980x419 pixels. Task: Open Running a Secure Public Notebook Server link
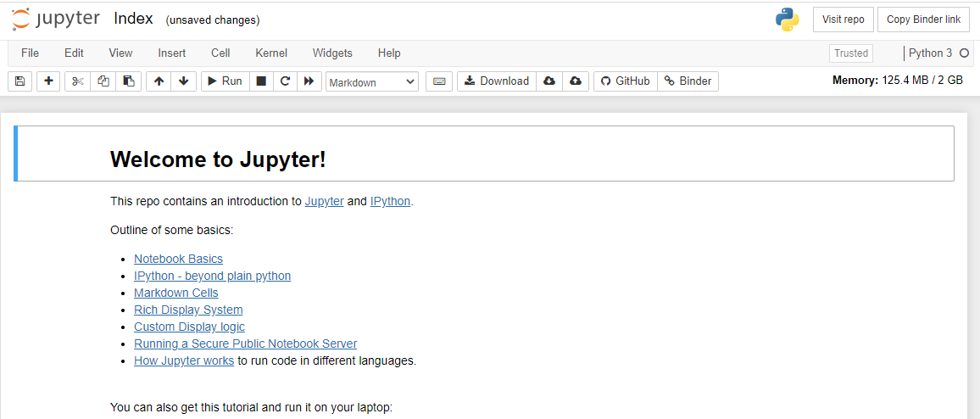(x=246, y=344)
